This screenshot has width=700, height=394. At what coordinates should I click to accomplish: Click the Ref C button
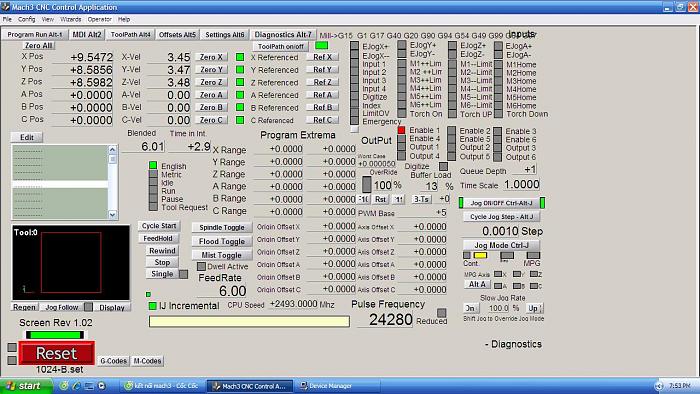[x=322, y=120]
